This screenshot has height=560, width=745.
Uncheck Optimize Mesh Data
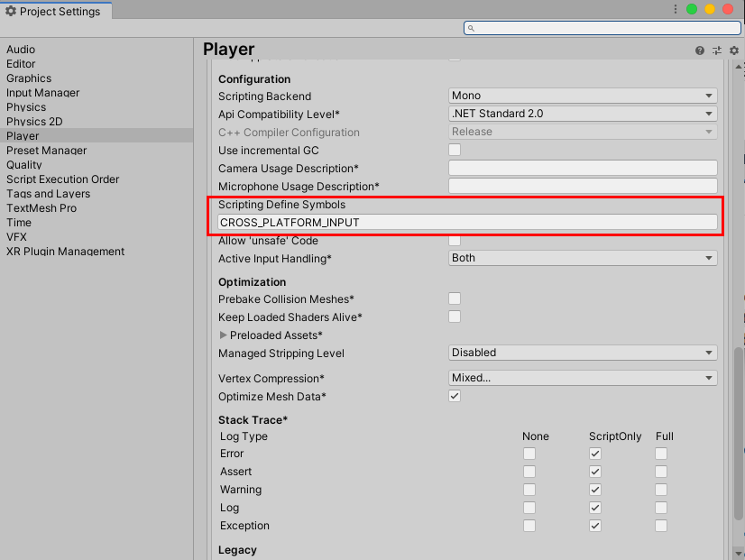tap(455, 396)
